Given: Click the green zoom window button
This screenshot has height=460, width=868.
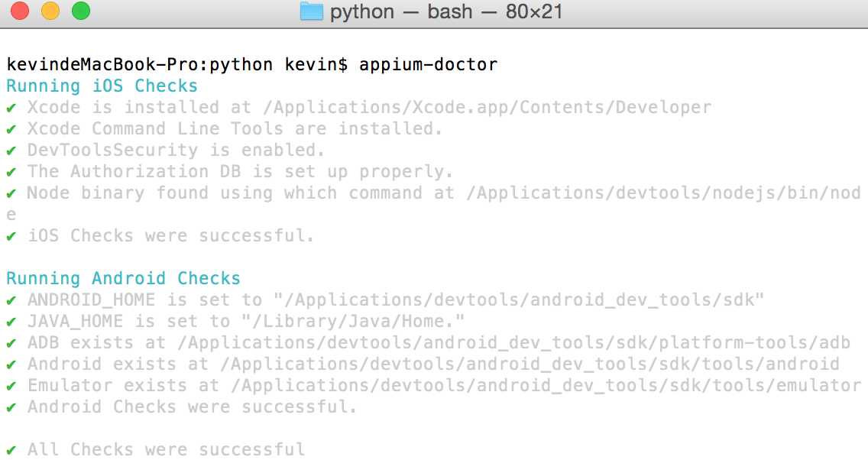Looking at the screenshot, I should pos(81,11).
